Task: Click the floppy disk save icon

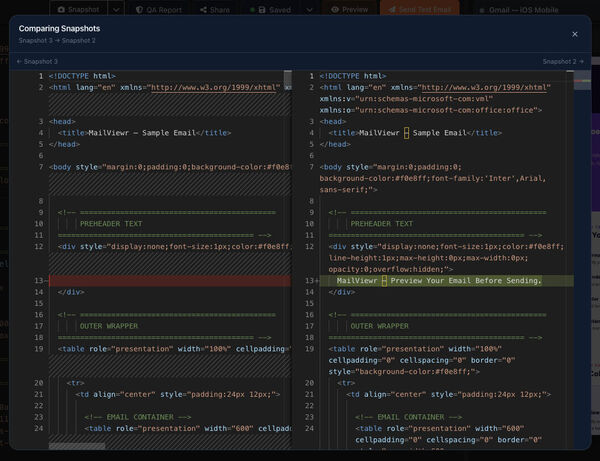Action: 262,10
